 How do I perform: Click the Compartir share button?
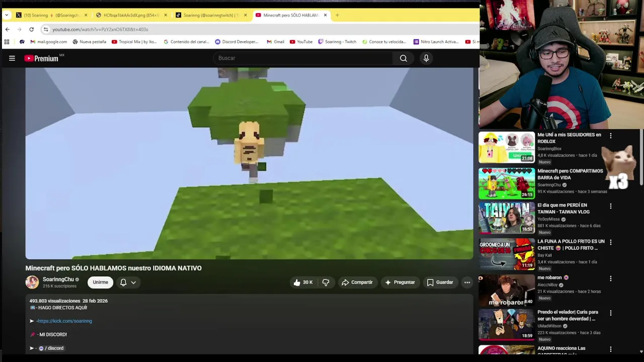(357, 283)
